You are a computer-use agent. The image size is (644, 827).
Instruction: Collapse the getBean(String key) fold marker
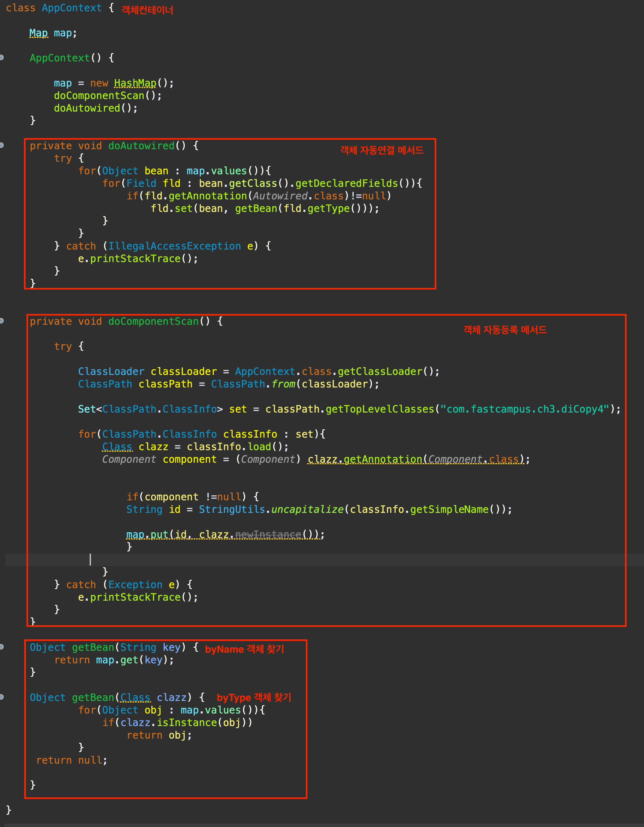click(2, 647)
